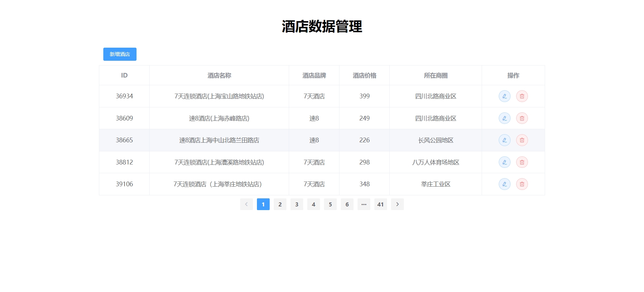
Task: Click brand 7天酒店 in row 38812
Action: coord(314,162)
